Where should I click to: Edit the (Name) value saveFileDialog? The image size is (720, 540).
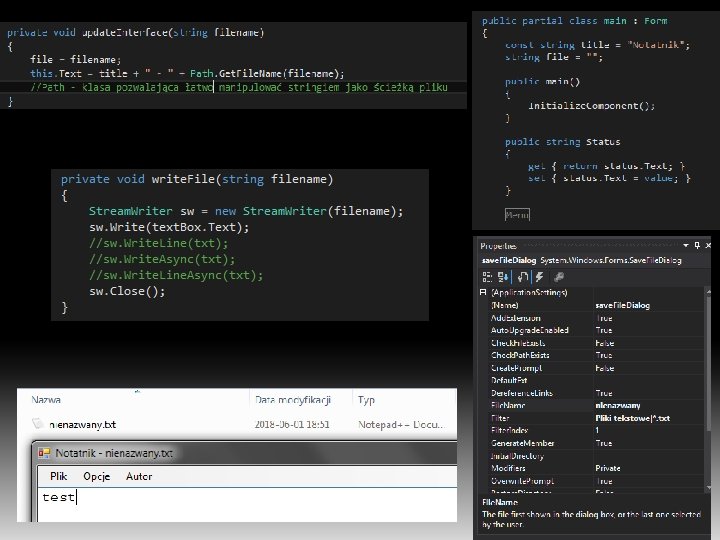pos(622,305)
